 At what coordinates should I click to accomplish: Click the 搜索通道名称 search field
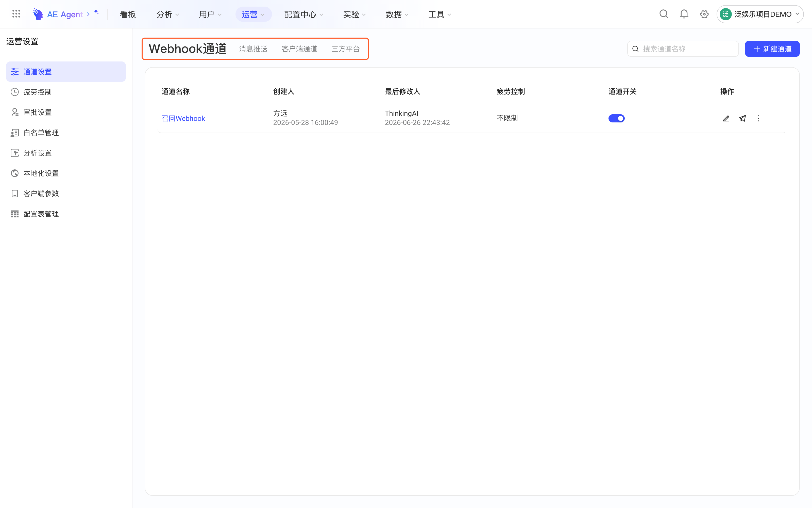683,49
